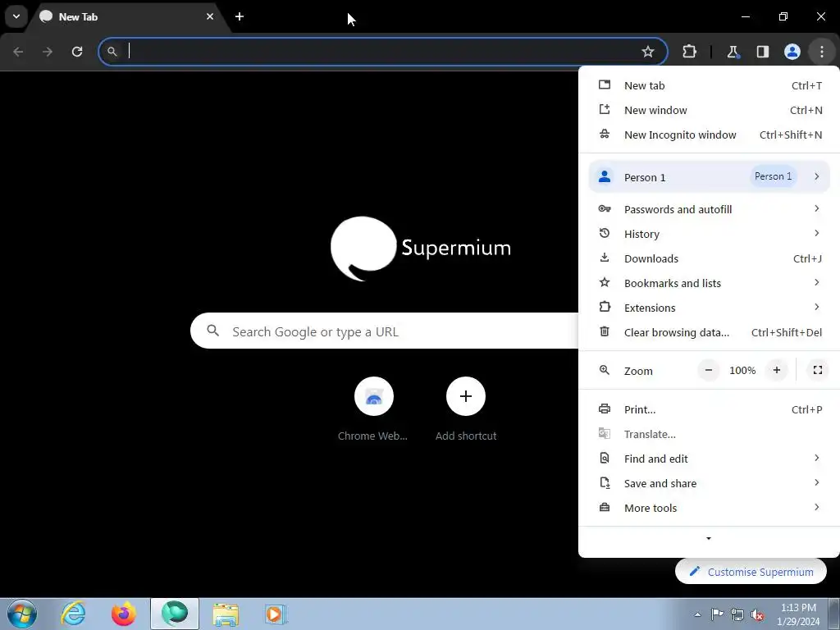Expand the Person 1 profile submenu
Screen dimensions: 840x630
coord(710,177)
